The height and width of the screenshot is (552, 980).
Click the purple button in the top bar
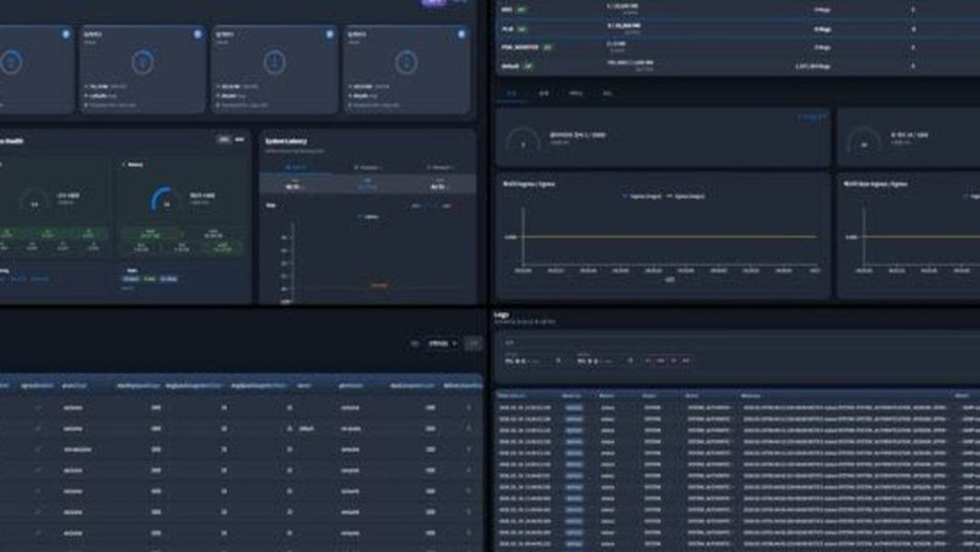click(x=434, y=2)
